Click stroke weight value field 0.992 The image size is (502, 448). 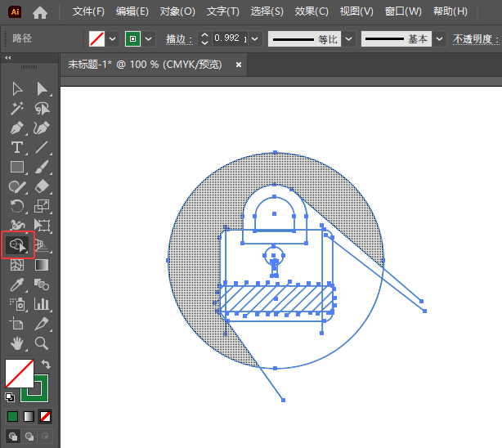click(x=229, y=39)
